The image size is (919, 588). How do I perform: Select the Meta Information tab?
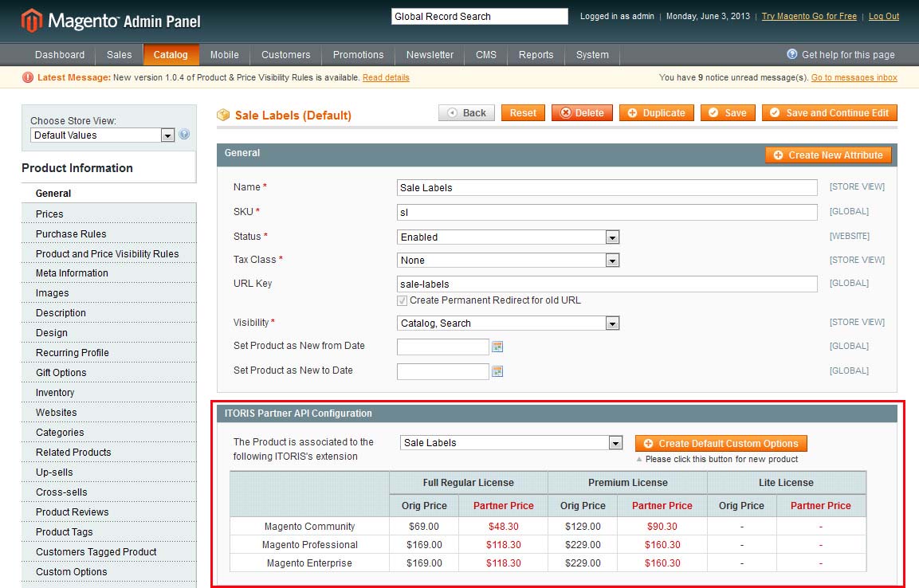[x=109, y=273]
